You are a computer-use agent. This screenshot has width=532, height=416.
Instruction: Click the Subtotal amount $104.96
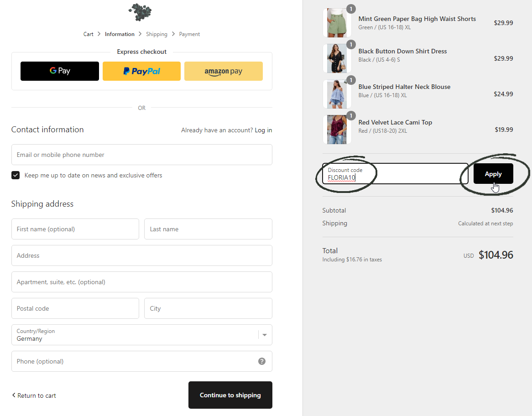[x=502, y=210]
